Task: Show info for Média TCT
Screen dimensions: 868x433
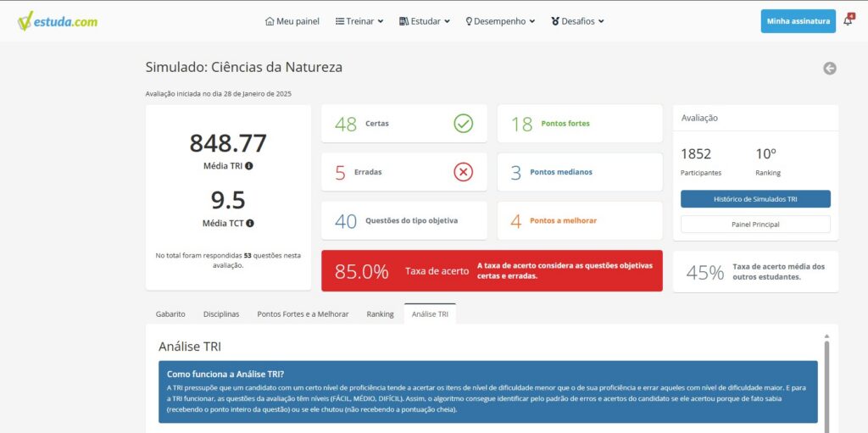Action: (250, 223)
